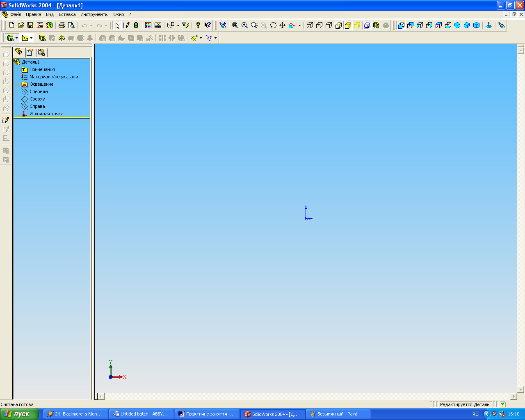525x420 pixels.
Task: Switch to ConfigurationManager tab
Action: pos(41,52)
